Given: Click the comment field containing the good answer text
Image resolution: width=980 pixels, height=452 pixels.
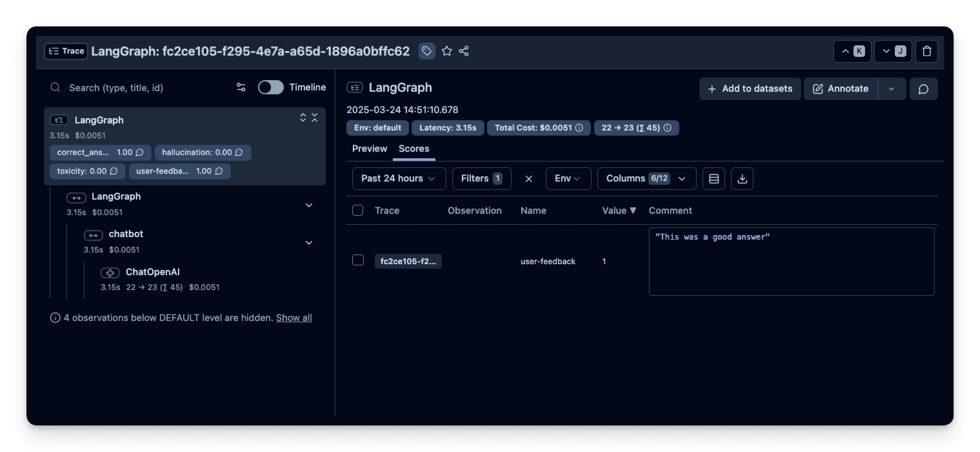Looking at the screenshot, I should pyautogui.click(x=791, y=261).
